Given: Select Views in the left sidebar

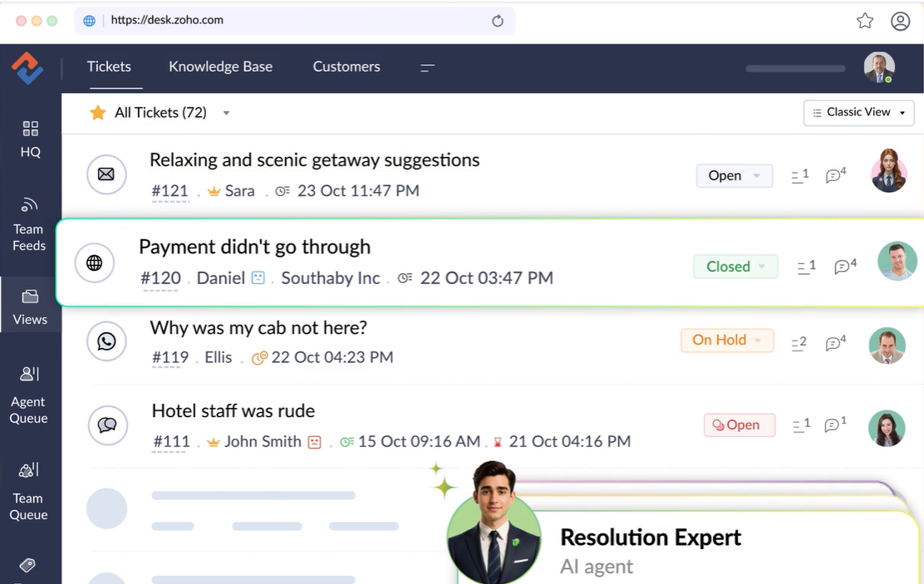Looking at the screenshot, I should pos(30,306).
